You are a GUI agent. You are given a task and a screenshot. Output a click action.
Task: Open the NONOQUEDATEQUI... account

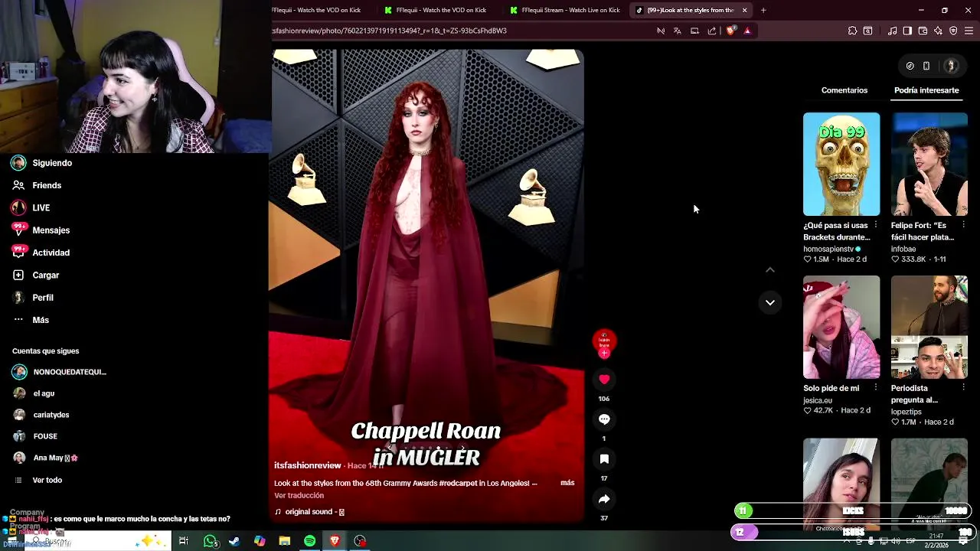pyautogui.click(x=60, y=372)
